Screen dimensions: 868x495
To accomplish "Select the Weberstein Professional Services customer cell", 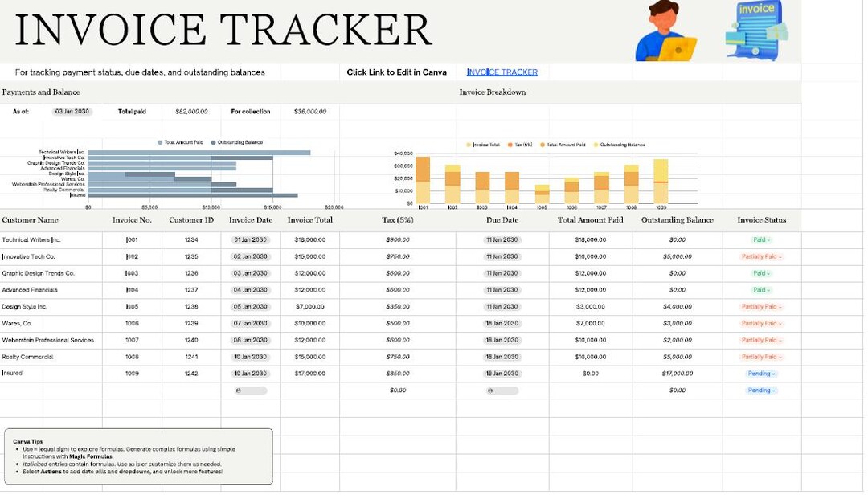I will click(x=51, y=341).
